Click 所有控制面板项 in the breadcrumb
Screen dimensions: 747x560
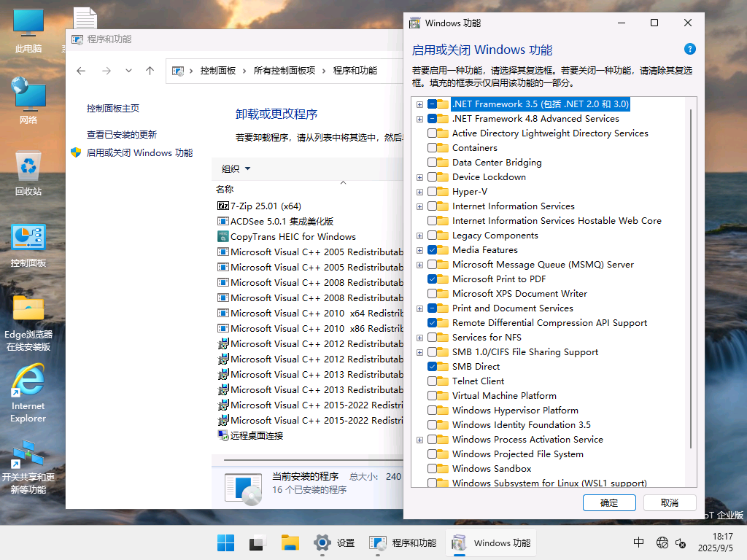(x=285, y=71)
